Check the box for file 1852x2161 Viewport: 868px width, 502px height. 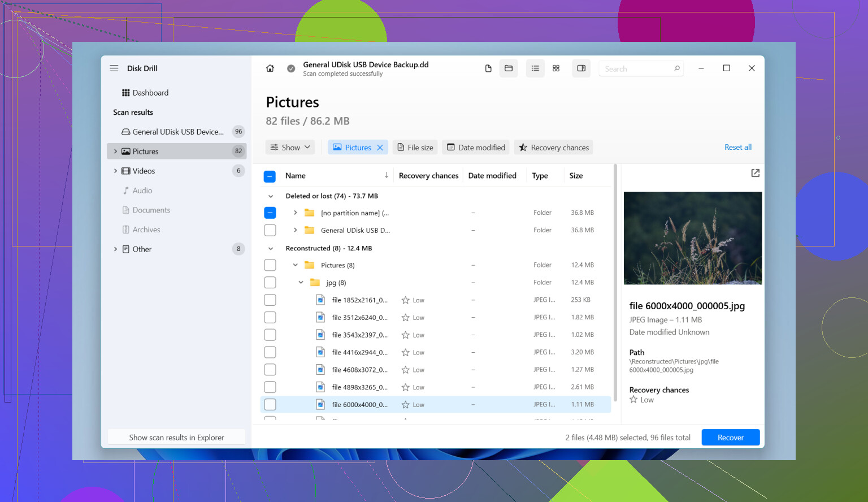click(270, 300)
